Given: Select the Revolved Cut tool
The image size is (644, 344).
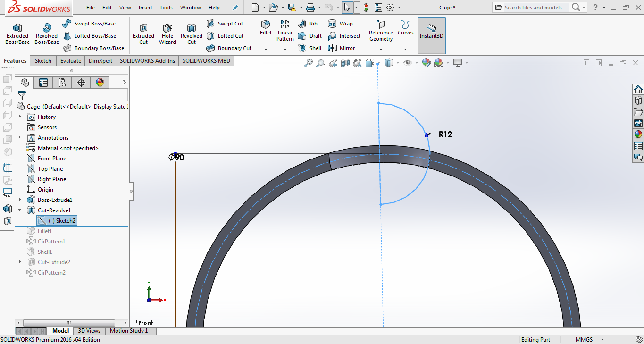Looking at the screenshot, I should point(191,34).
